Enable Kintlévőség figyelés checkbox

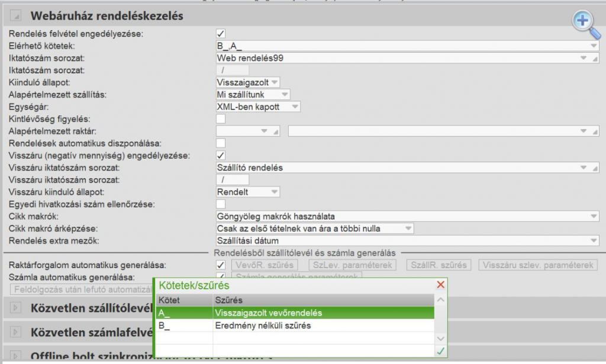pyautogui.click(x=221, y=119)
